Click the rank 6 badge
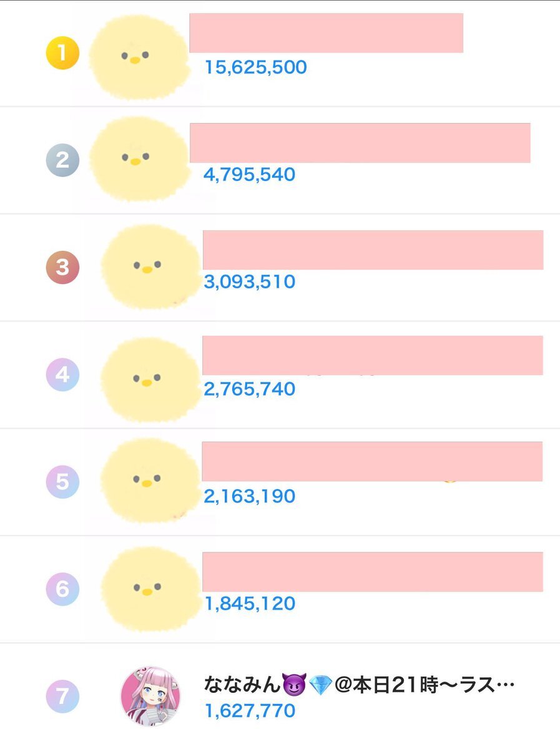The image size is (560, 749). [62, 589]
